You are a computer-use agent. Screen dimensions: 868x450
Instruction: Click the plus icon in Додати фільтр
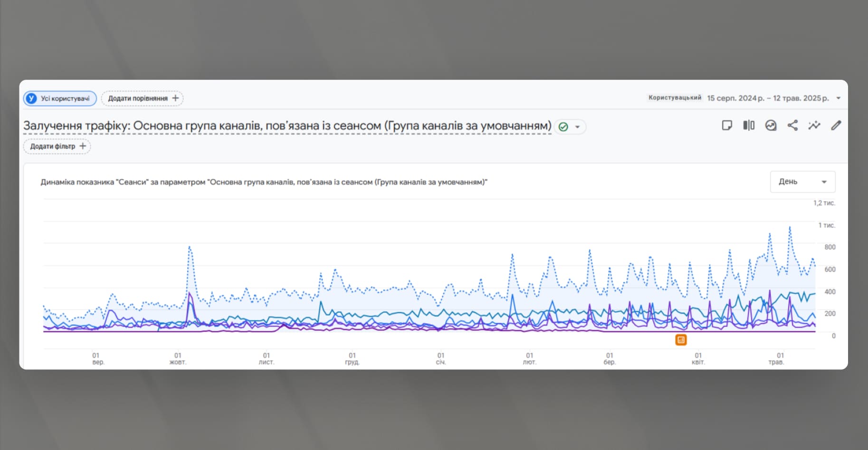coord(83,146)
